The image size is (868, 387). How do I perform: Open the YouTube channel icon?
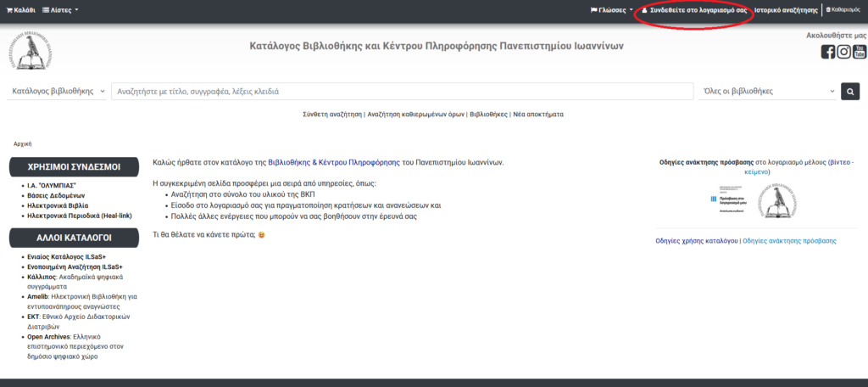[860, 52]
